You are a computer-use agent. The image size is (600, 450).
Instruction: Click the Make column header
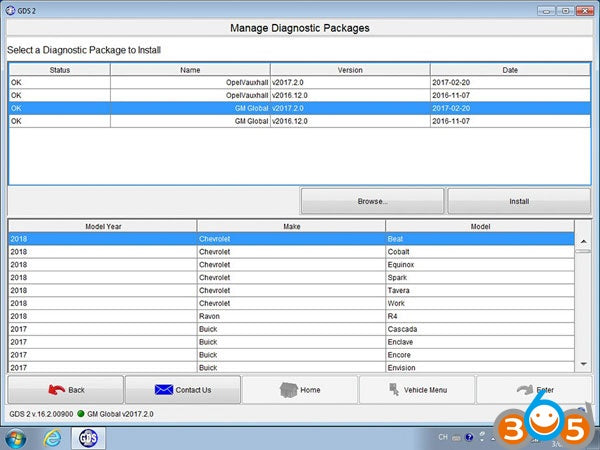point(292,226)
